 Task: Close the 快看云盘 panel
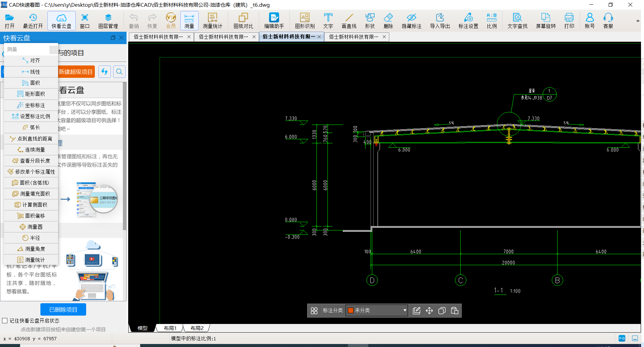(x=122, y=38)
